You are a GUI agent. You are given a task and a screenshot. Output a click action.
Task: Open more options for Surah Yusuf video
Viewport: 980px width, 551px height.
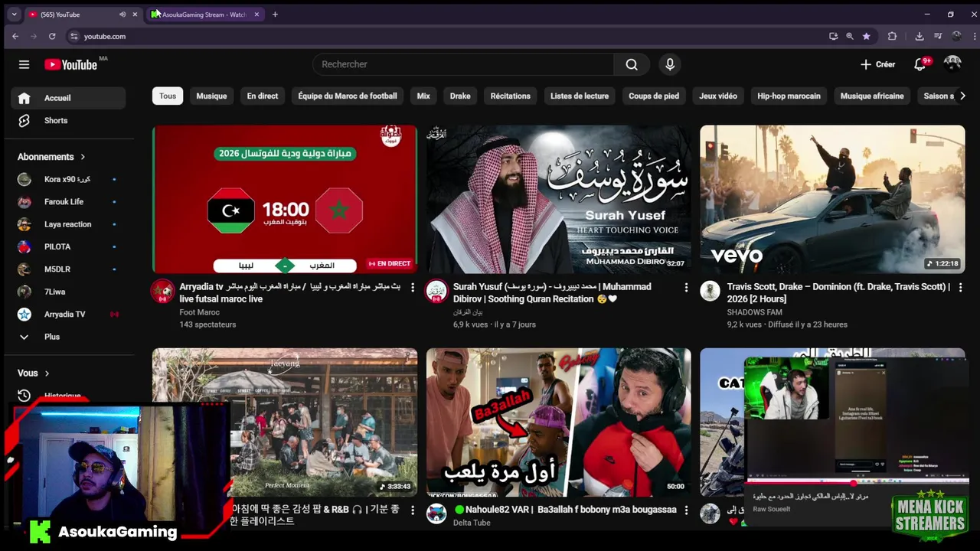coord(686,288)
